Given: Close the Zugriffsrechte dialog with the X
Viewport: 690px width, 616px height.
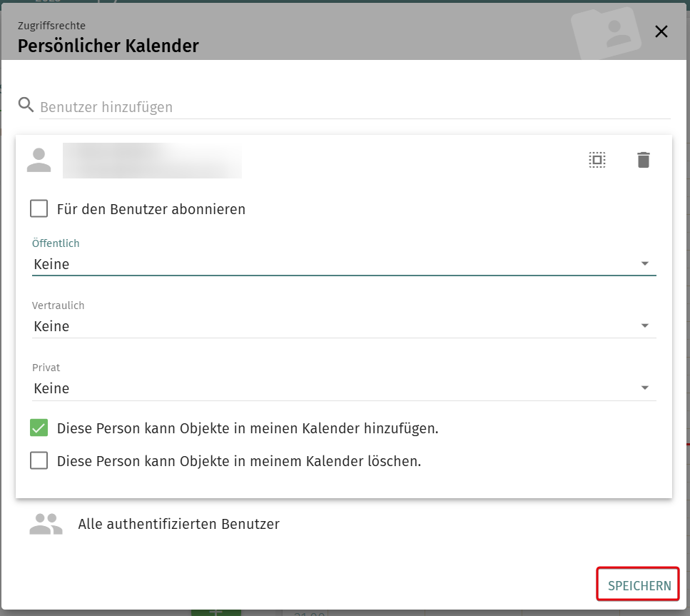Looking at the screenshot, I should [x=661, y=31].
